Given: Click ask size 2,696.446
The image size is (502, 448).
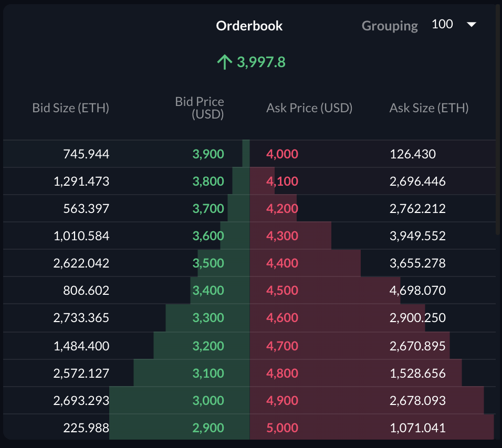Looking at the screenshot, I should click(417, 182).
